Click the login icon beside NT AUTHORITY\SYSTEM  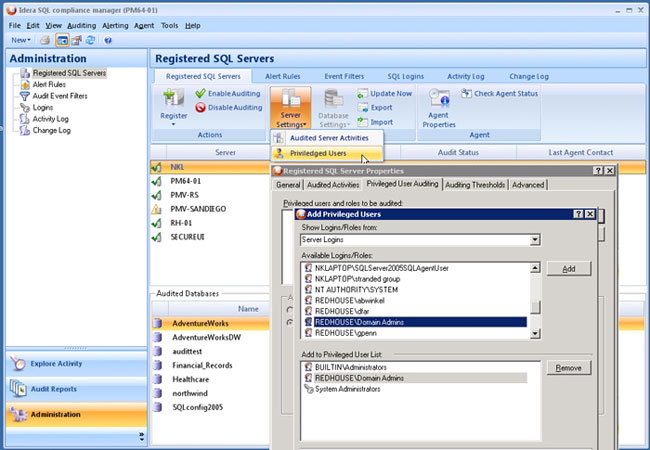pos(308,289)
